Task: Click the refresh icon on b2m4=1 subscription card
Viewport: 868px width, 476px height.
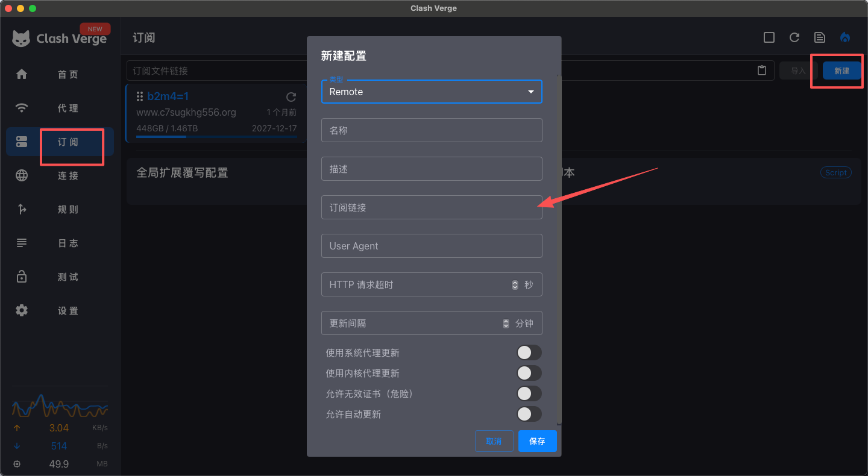Action: [291, 97]
